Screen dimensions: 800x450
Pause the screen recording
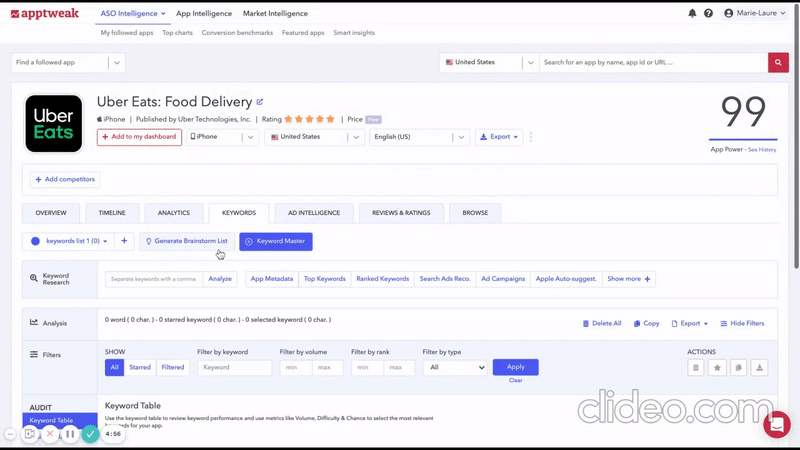point(70,434)
